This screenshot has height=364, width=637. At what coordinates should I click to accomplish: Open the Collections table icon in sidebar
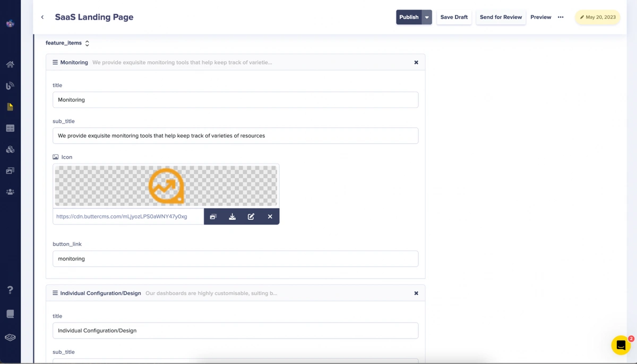10,128
